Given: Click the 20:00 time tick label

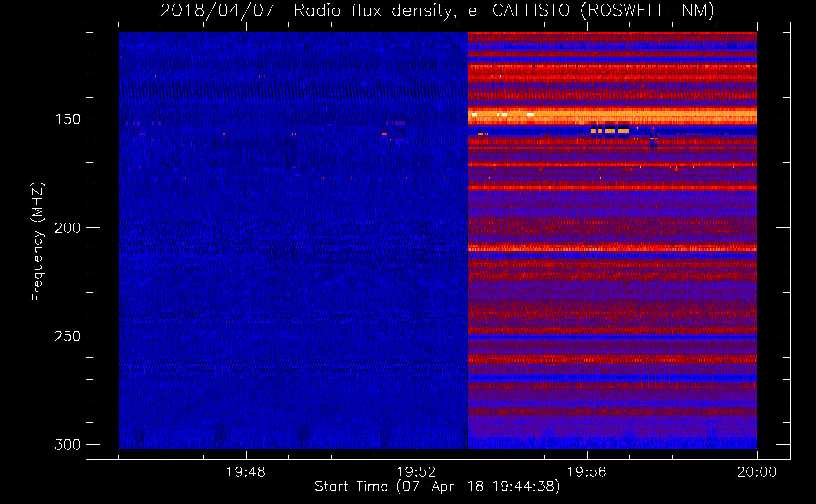Looking at the screenshot, I should coord(757,472).
